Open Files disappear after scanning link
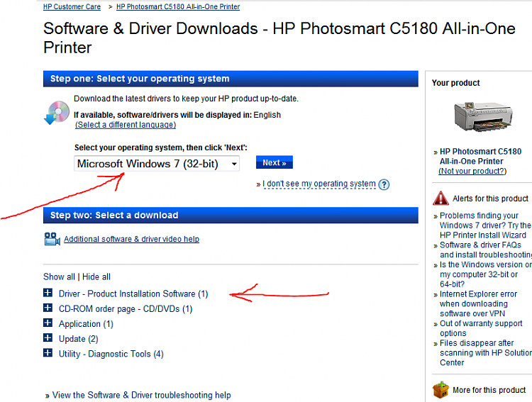 coord(485,352)
